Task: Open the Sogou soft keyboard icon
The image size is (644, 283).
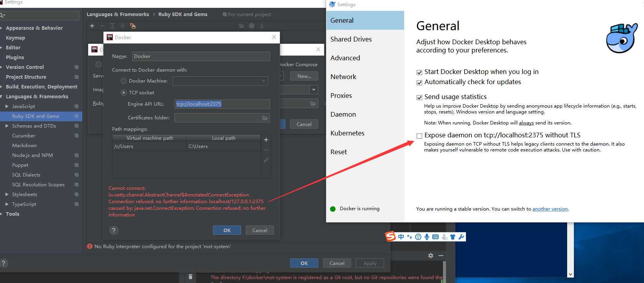Action: [435, 237]
